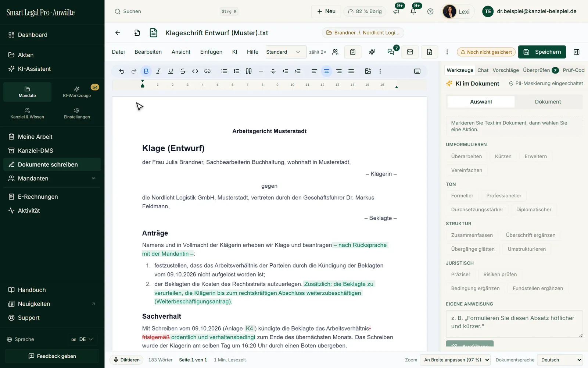Click the right margin marker on ruler
Screen dimensions: 588x368
396,87
